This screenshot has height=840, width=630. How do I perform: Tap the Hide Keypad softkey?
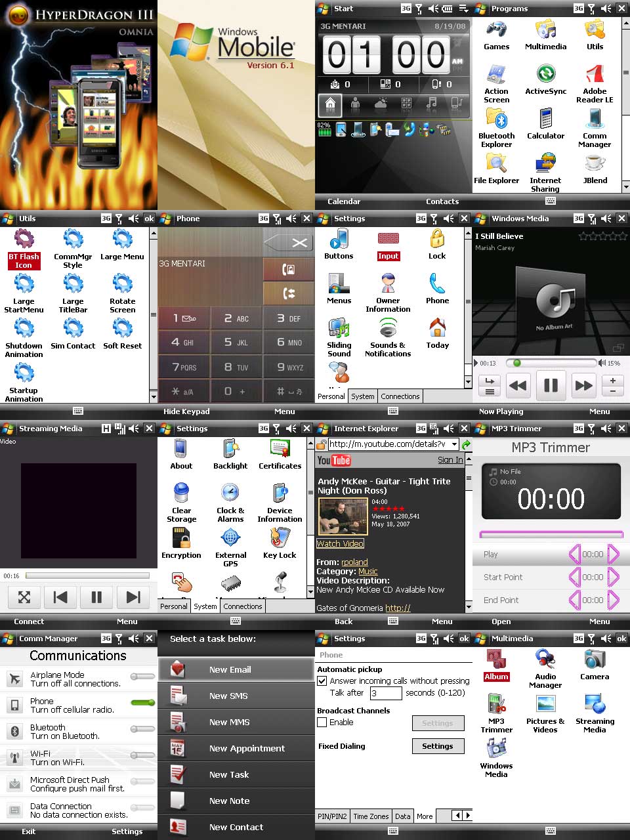186,411
